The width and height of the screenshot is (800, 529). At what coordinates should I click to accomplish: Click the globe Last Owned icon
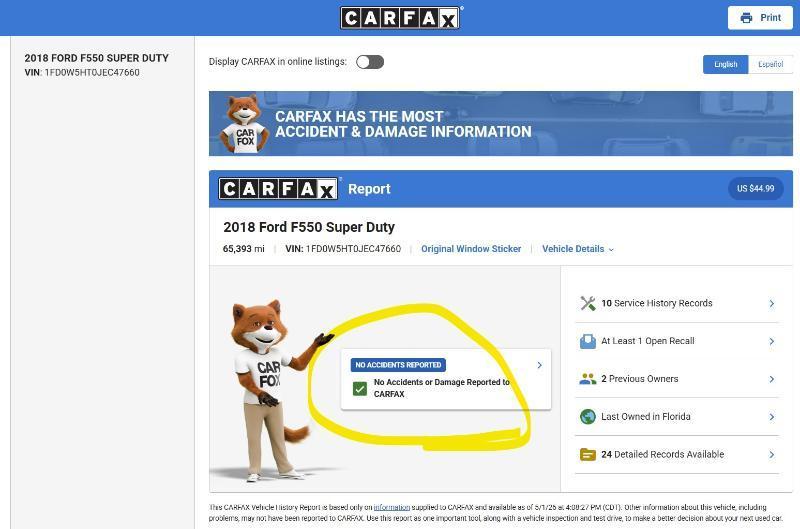pos(588,416)
